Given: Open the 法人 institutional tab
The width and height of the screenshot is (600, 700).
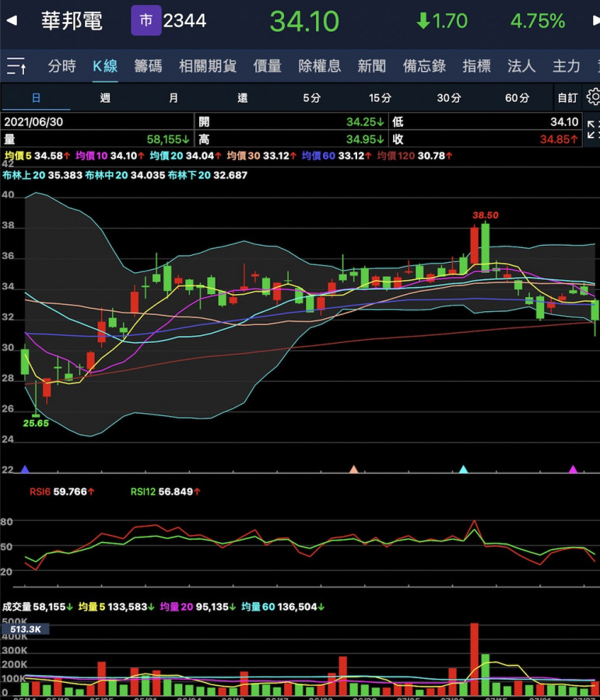Looking at the screenshot, I should click(x=521, y=67).
